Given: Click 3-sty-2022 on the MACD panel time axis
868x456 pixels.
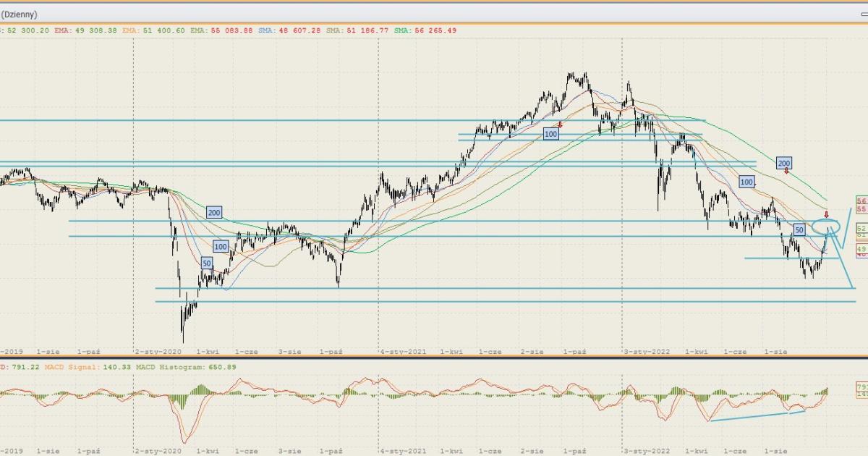Looking at the screenshot, I should pos(646,450).
